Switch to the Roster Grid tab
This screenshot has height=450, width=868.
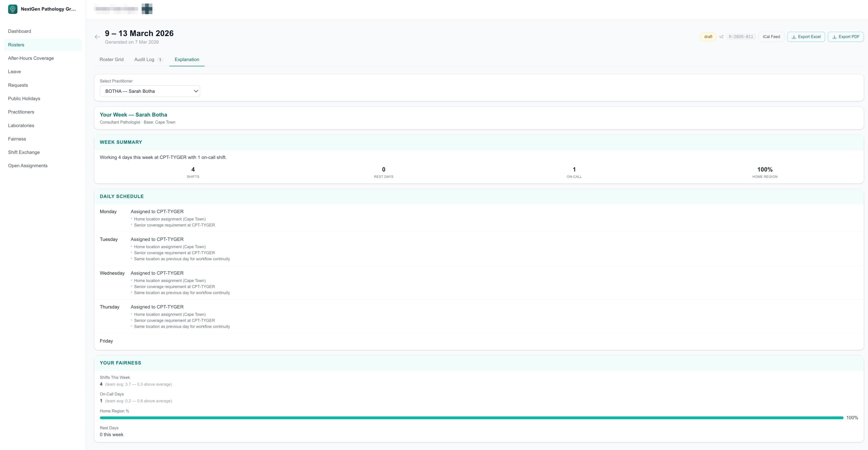(112, 60)
